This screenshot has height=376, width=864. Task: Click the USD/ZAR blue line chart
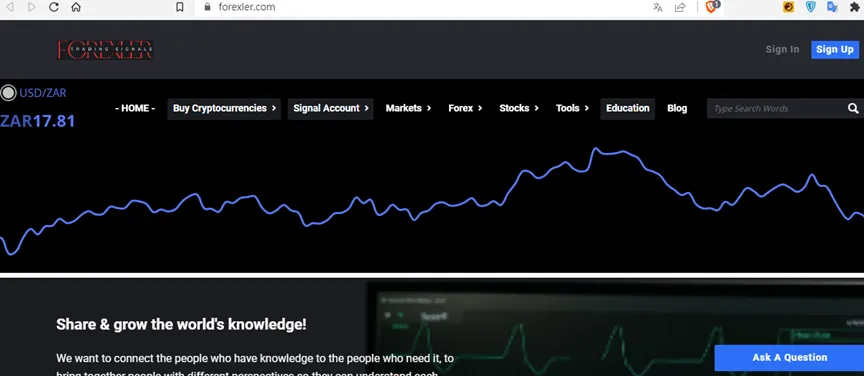[x=432, y=201]
